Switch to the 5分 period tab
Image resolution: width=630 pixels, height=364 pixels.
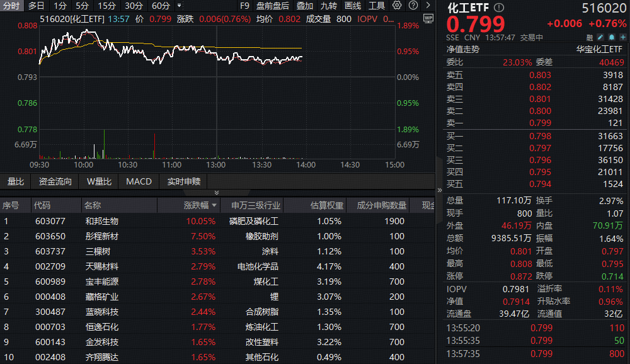coord(82,6)
